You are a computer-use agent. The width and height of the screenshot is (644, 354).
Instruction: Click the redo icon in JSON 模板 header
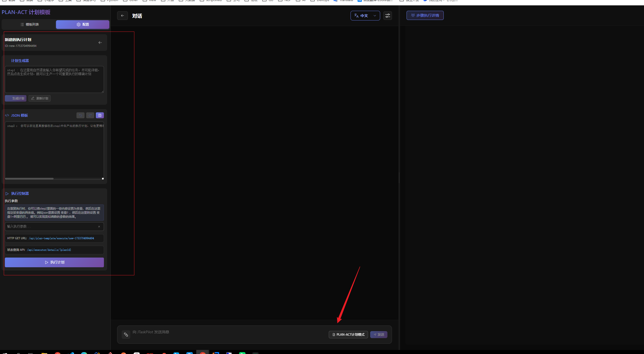coord(90,115)
